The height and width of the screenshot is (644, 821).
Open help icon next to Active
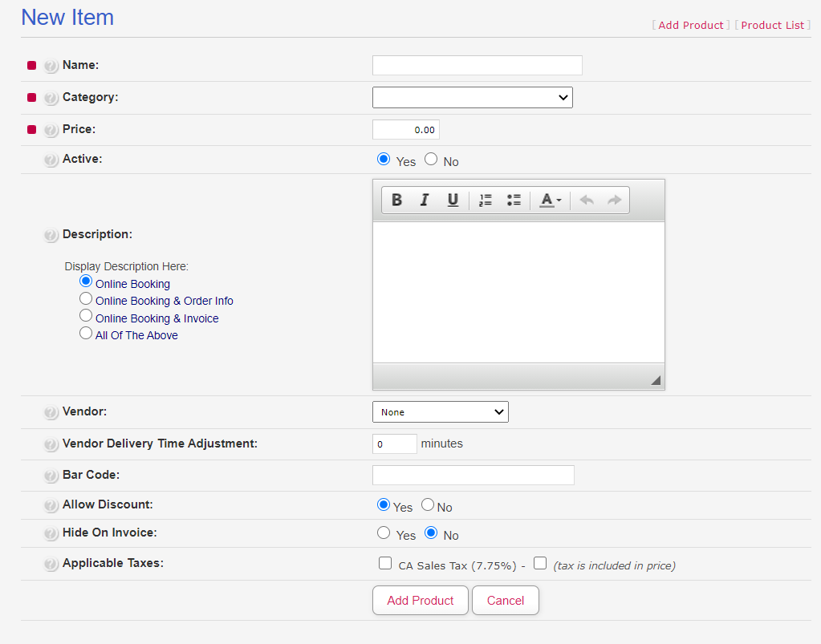(51, 160)
